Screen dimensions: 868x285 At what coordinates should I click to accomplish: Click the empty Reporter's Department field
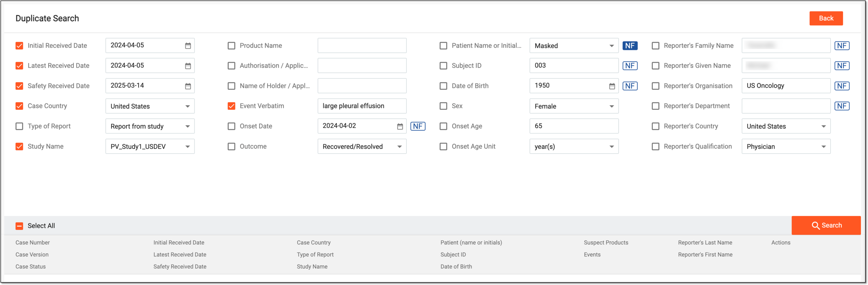(x=786, y=106)
